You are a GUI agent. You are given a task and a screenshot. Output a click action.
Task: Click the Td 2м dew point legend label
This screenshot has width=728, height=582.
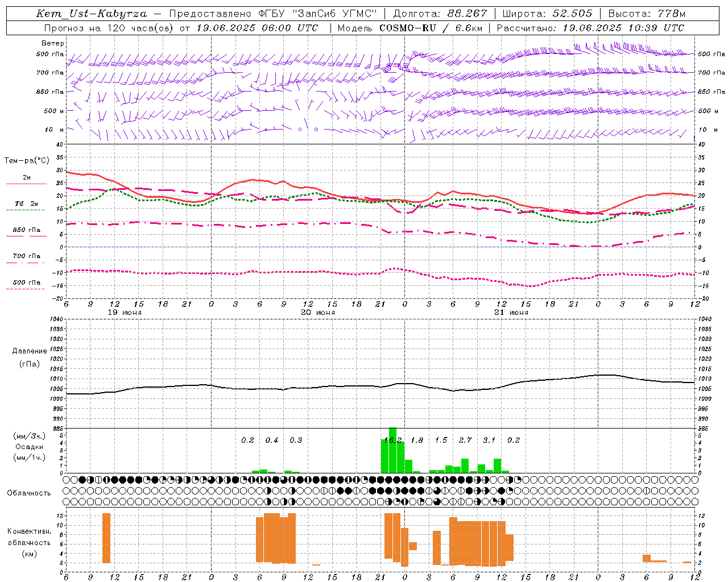point(27,203)
